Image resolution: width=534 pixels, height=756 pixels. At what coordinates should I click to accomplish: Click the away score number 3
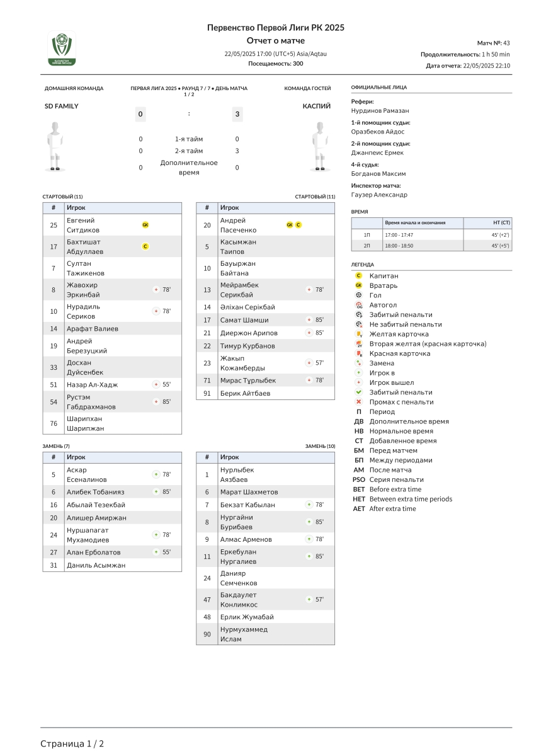237,114
